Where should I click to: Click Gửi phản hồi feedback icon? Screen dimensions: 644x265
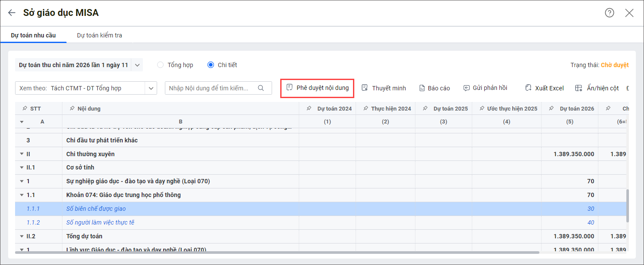coord(466,88)
